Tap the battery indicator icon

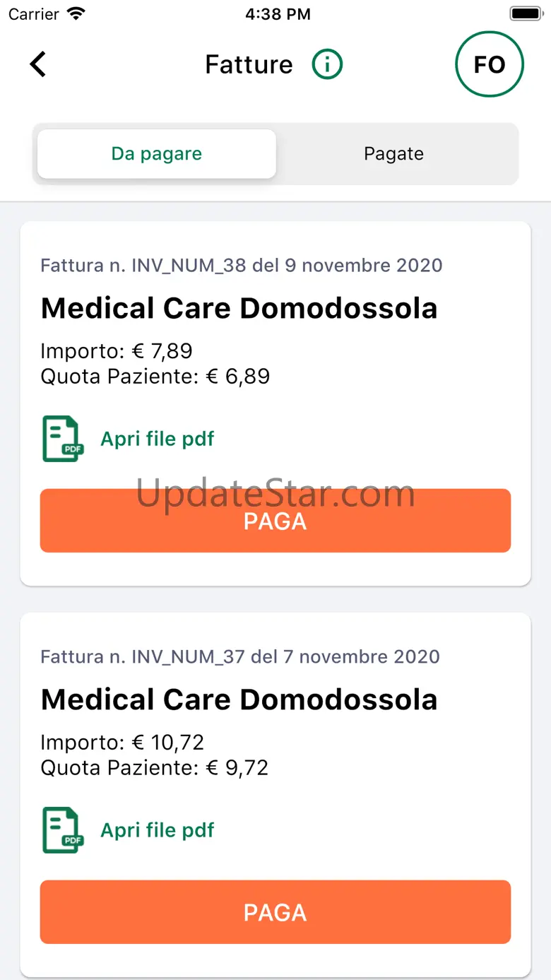[525, 13]
